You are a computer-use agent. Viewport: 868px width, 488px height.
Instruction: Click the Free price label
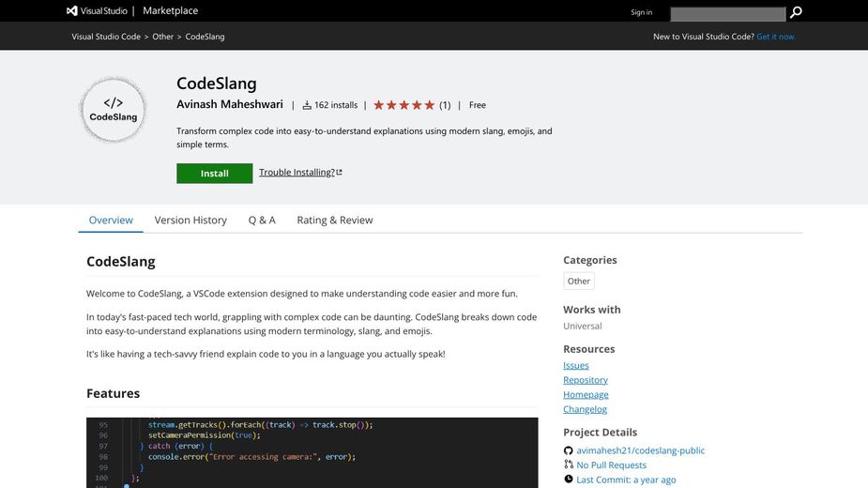[478, 105]
